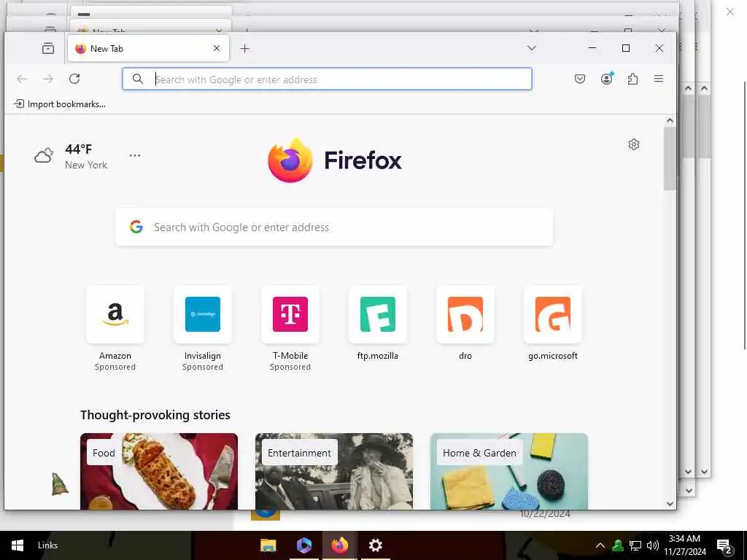Click the Google search box on page
The image size is (747, 560).
click(x=334, y=227)
